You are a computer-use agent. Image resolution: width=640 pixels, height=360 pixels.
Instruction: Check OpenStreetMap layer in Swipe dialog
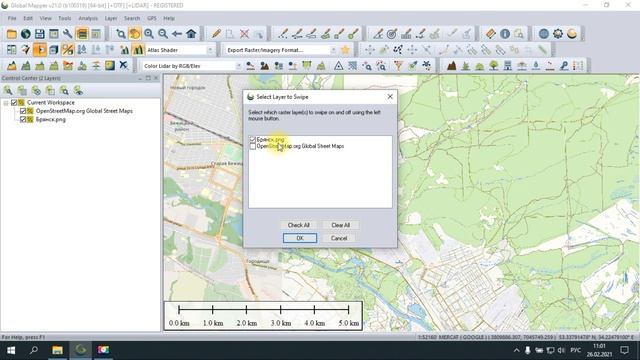[x=253, y=146]
